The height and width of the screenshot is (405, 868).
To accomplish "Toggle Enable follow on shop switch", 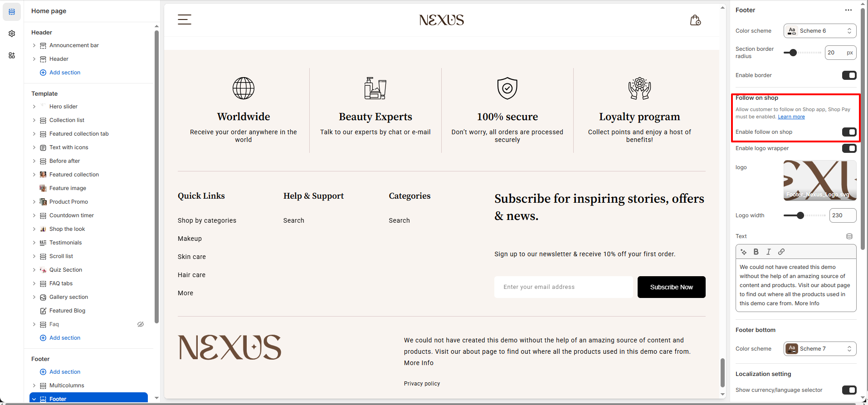I will [x=849, y=132].
